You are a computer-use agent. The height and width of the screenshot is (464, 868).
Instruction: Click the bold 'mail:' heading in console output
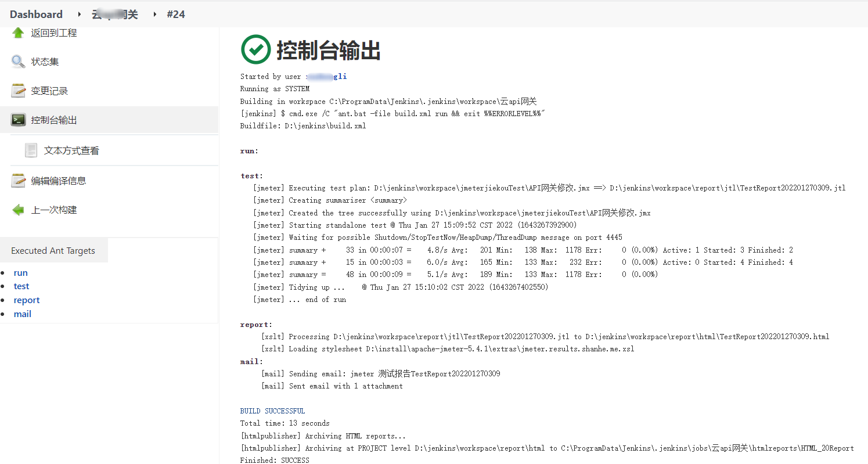[x=251, y=361]
